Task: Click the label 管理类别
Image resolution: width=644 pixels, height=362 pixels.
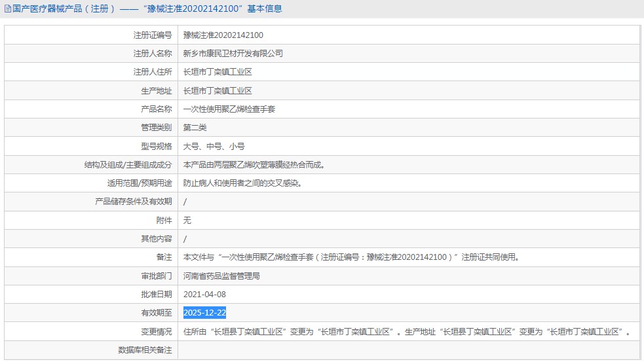Action: (157, 128)
